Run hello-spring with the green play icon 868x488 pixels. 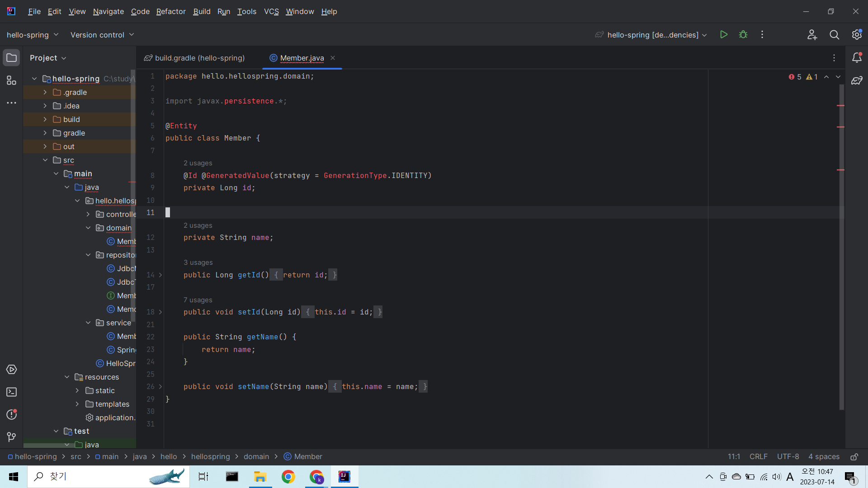click(x=724, y=35)
